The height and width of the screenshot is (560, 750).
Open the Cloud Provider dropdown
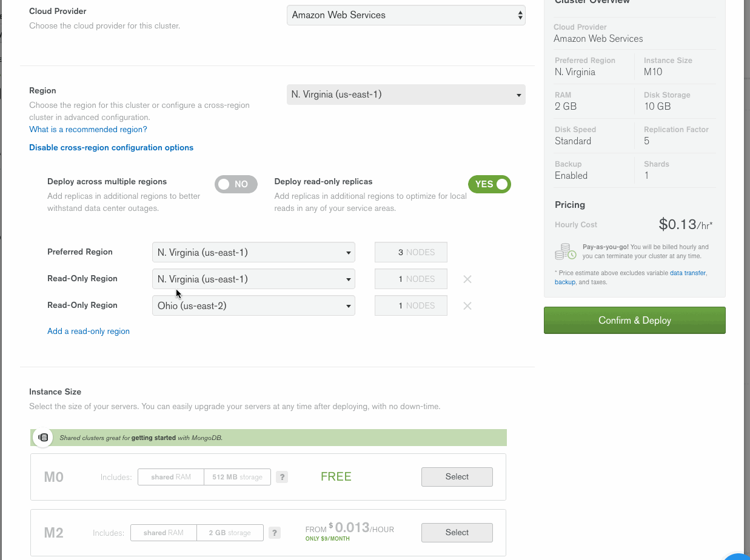406,15
